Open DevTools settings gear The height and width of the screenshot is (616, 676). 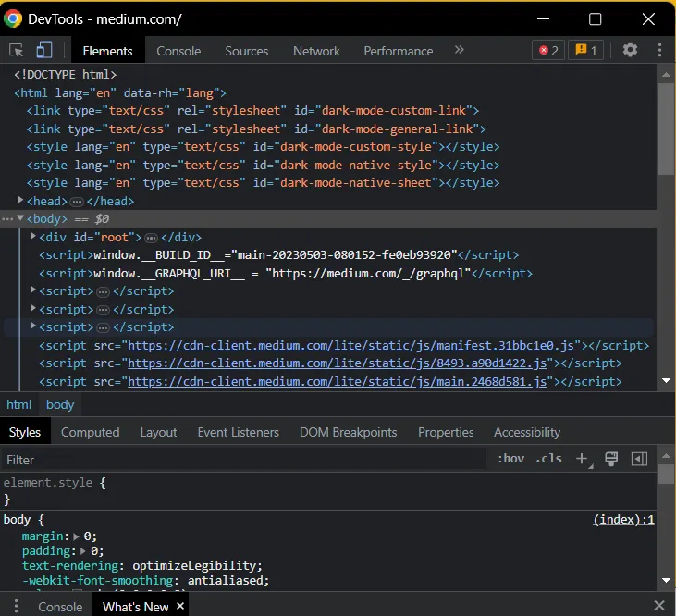pyautogui.click(x=630, y=50)
